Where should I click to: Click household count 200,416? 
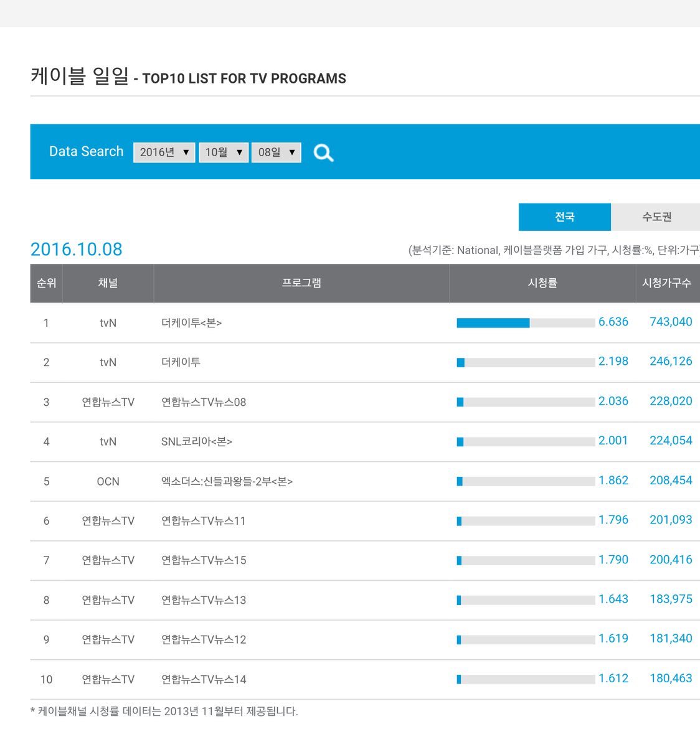(671, 559)
